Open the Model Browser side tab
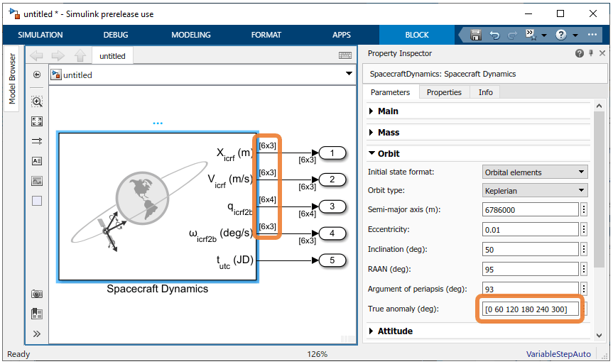This screenshot has height=364, width=613. tap(12, 79)
